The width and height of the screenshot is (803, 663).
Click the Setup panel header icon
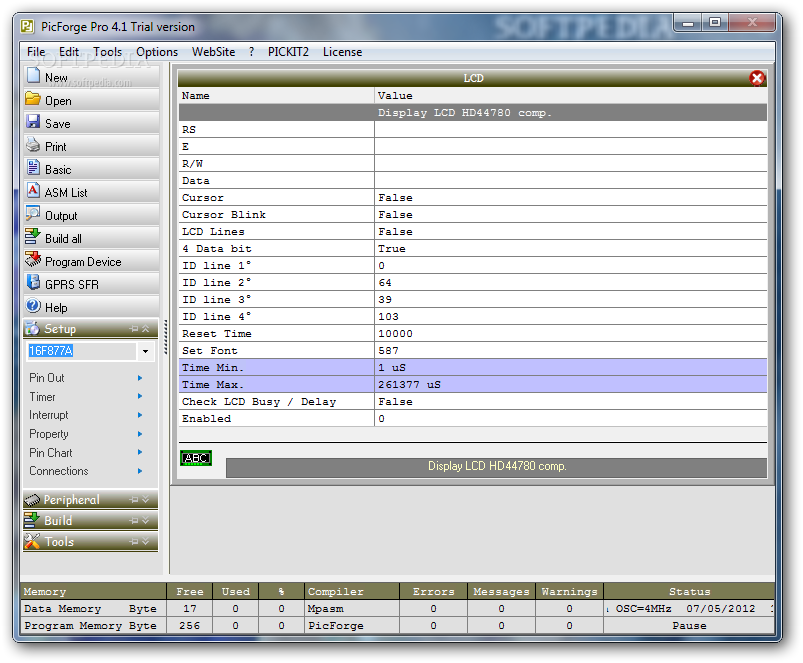(32, 328)
